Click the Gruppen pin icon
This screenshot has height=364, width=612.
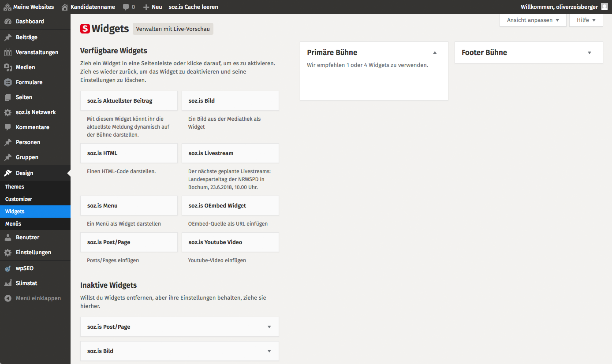(x=8, y=157)
